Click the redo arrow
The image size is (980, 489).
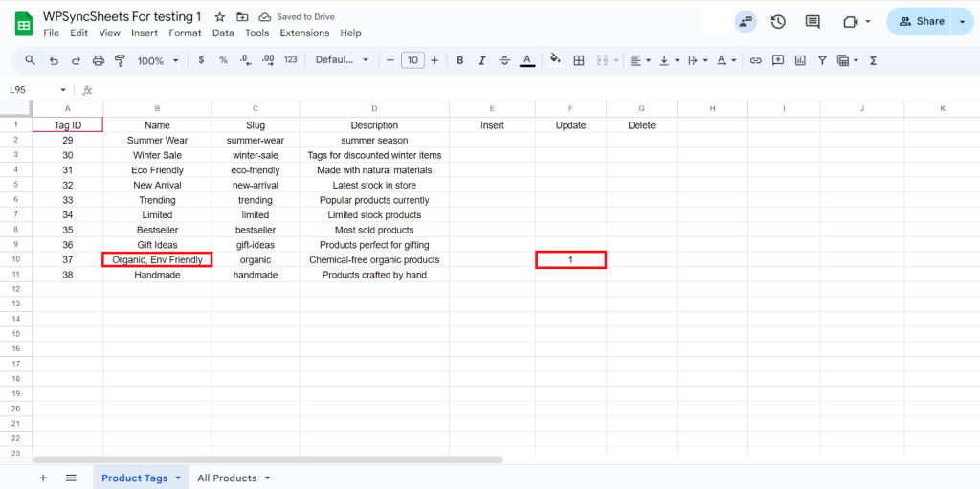(x=77, y=60)
